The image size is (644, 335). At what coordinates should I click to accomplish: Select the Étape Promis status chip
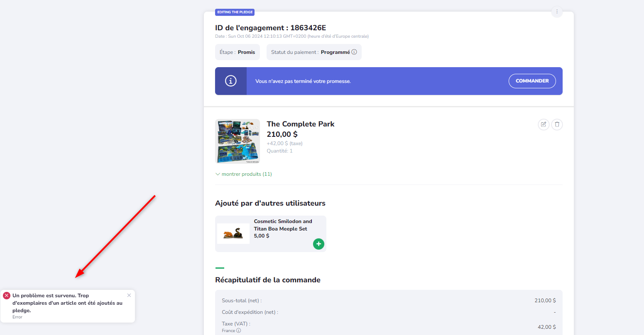(238, 52)
